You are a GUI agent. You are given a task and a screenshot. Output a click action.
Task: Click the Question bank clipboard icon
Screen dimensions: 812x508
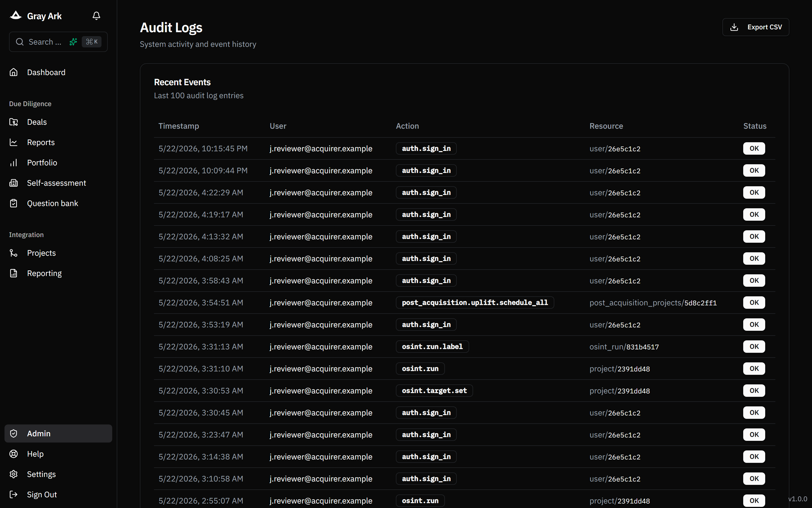[14, 203]
